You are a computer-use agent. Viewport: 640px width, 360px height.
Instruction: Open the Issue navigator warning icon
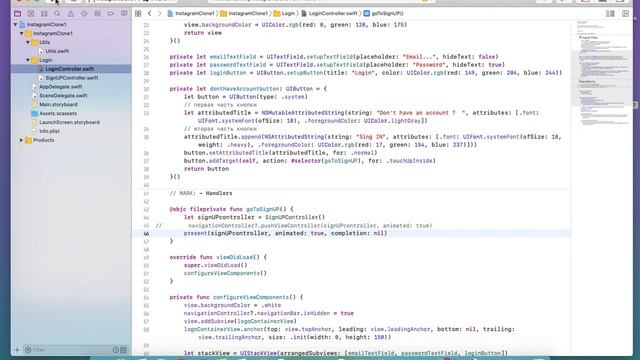point(71,13)
